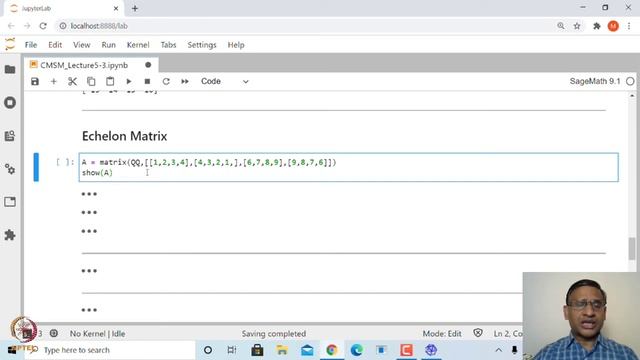Image resolution: width=640 pixels, height=360 pixels.
Task: Open the Tabs menu
Action: [168, 45]
